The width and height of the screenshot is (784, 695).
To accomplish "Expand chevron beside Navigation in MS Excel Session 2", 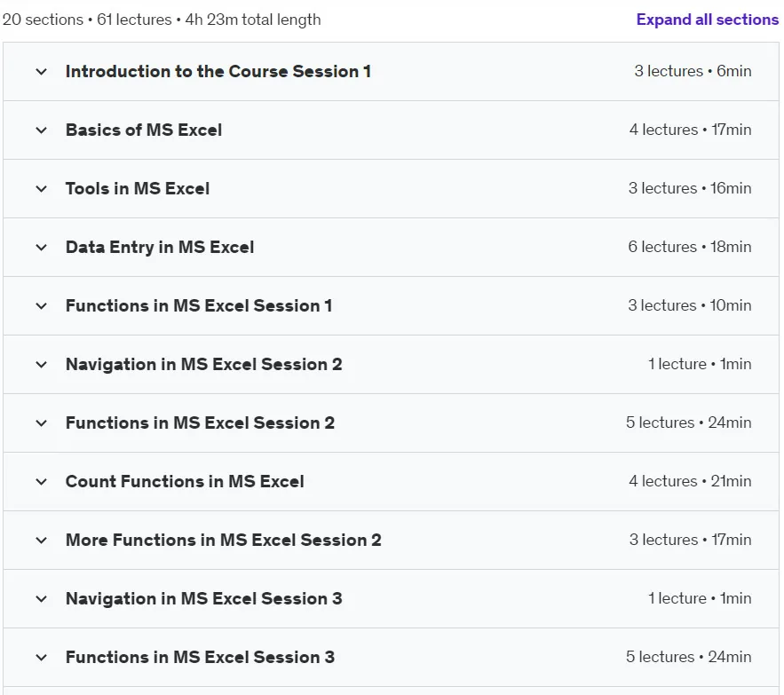I will click(42, 364).
